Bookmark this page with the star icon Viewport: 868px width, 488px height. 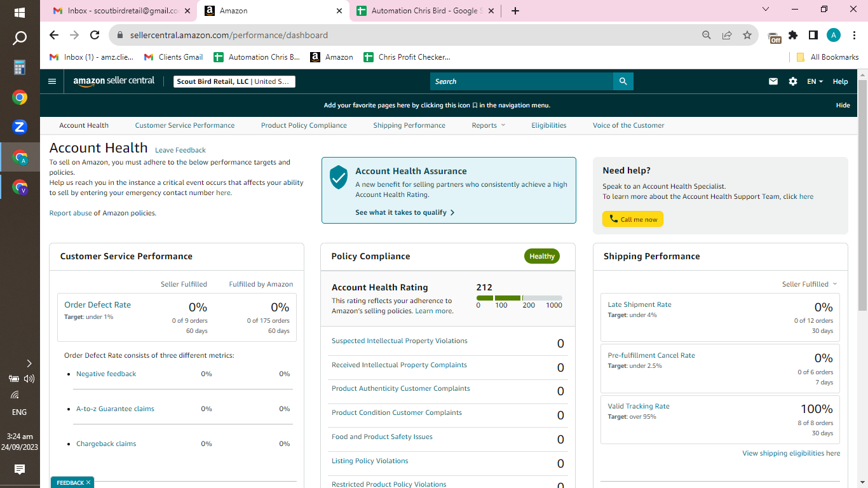tap(747, 35)
